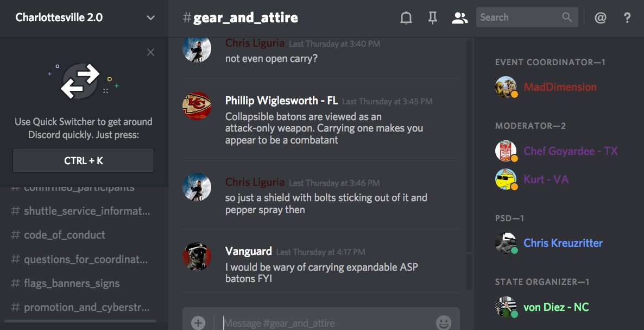This screenshot has width=644, height=330.
Task: Expand Charlottesville 2.0 server dropdown
Action: click(x=151, y=18)
